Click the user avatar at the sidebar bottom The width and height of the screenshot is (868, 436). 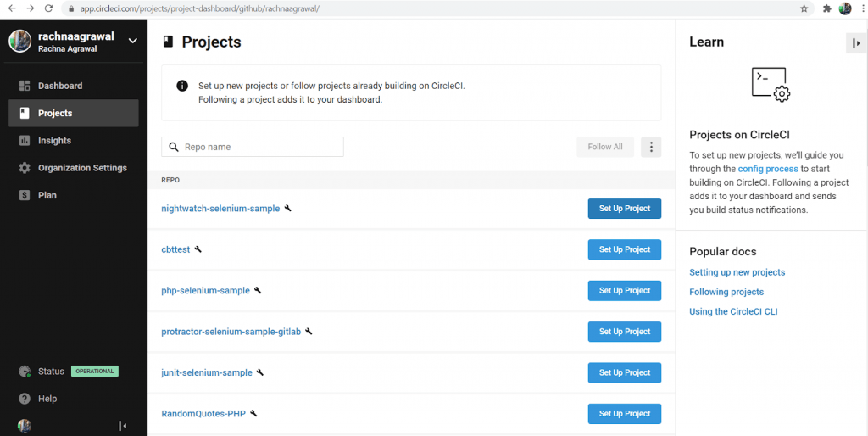coord(25,426)
